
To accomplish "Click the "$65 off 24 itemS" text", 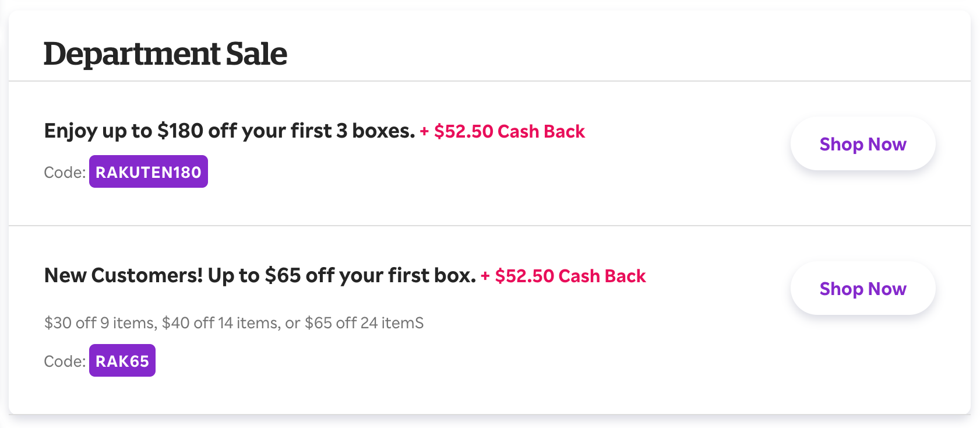I will pyautogui.click(x=364, y=323).
